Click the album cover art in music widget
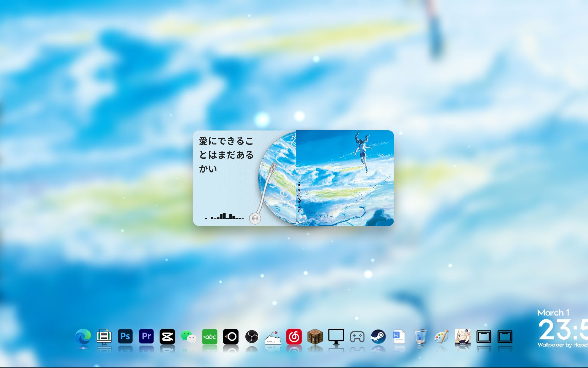588x368 pixels. coord(345,178)
